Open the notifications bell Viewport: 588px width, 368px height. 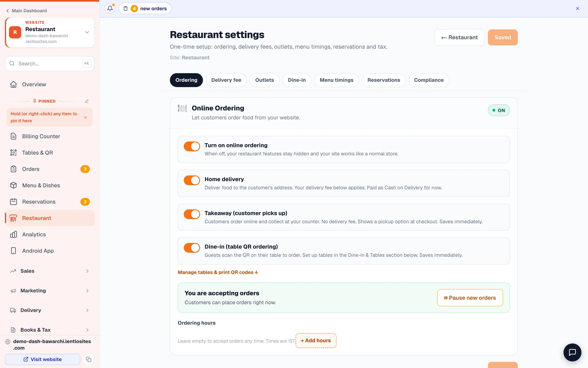[110, 9]
